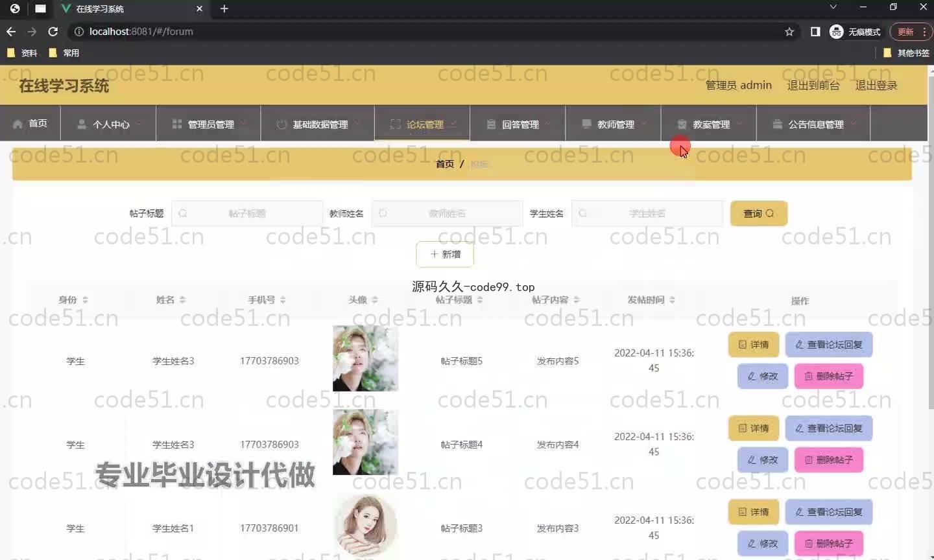The width and height of the screenshot is (934, 560).
Task: Click the browser back arrow
Action: (11, 31)
